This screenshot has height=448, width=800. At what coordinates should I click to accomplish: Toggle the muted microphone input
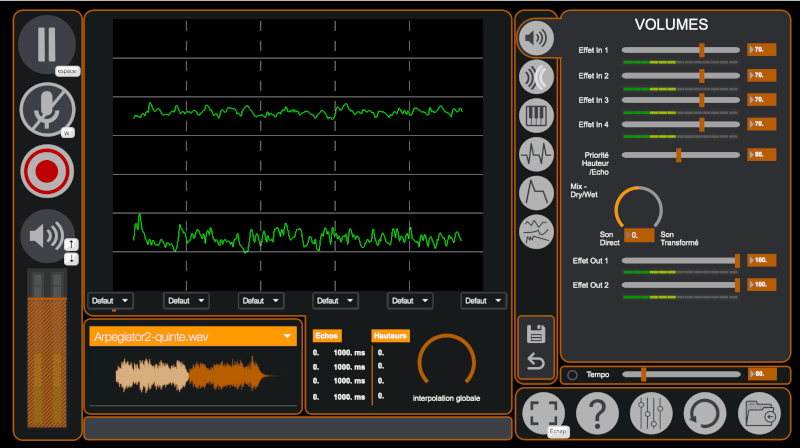point(47,110)
